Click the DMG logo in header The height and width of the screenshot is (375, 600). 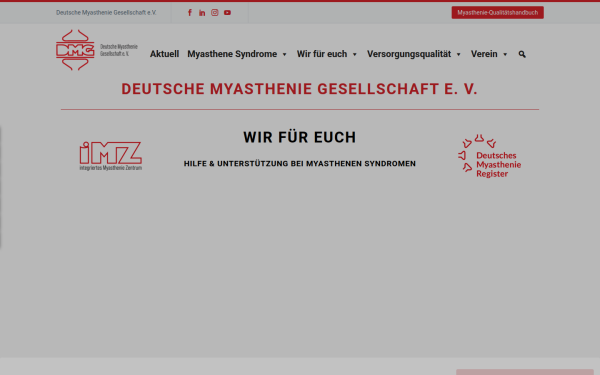pyautogui.click(x=97, y=50)
